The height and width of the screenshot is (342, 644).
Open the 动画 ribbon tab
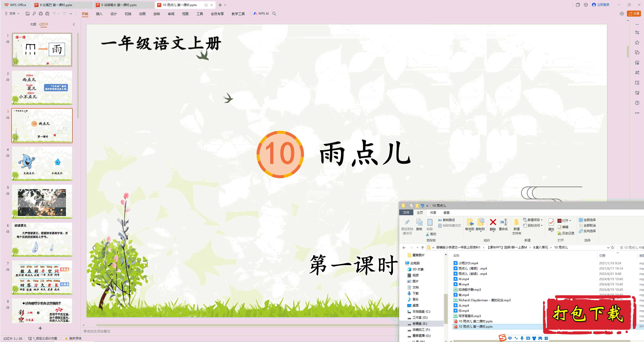pyautogui.click(x=142, y=14)
